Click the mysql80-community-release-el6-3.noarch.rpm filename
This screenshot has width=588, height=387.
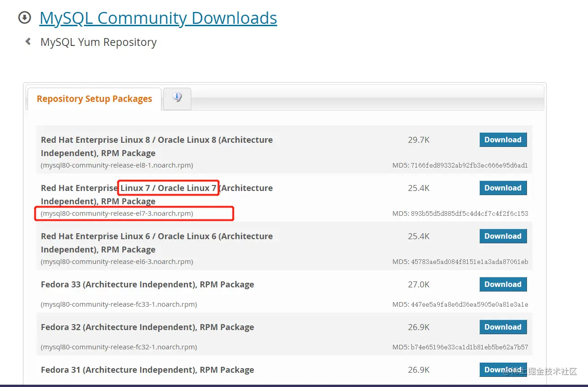tap(117, 262)
